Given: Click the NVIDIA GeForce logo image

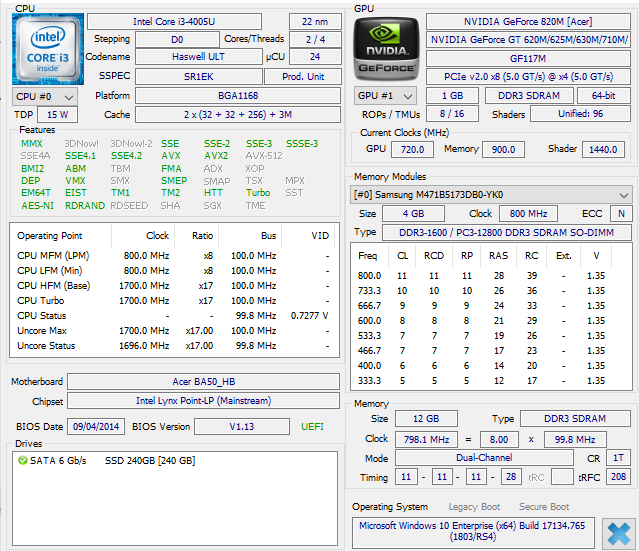Looking at the screenshot, I should [x=386, y=49].
